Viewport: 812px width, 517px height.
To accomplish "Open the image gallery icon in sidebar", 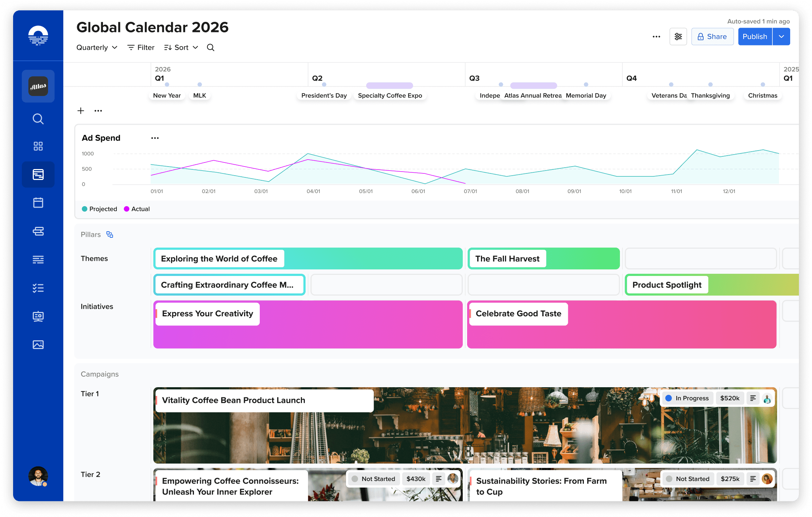I will (x=38, y=345).
